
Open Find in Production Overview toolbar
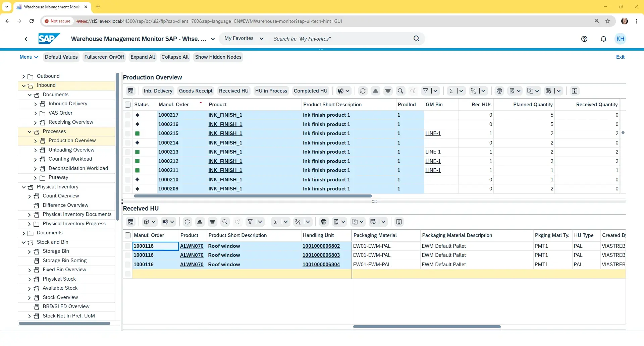point(400,91)
